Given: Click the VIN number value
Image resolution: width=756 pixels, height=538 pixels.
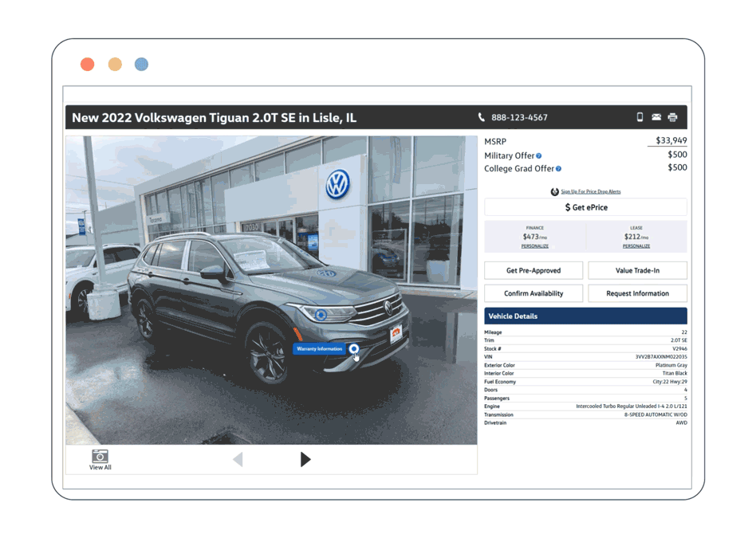Looking at the screenshot, I should 661,357.
